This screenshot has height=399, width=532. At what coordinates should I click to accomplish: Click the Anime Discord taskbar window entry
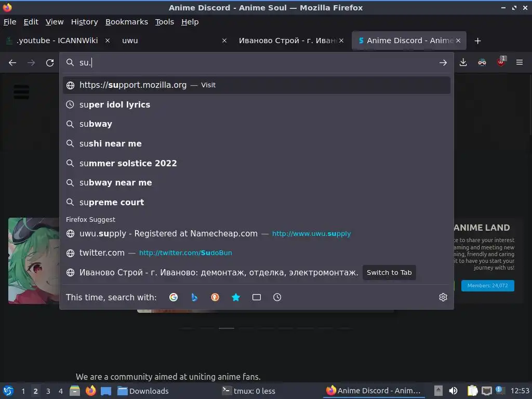[x=374, y=391]
